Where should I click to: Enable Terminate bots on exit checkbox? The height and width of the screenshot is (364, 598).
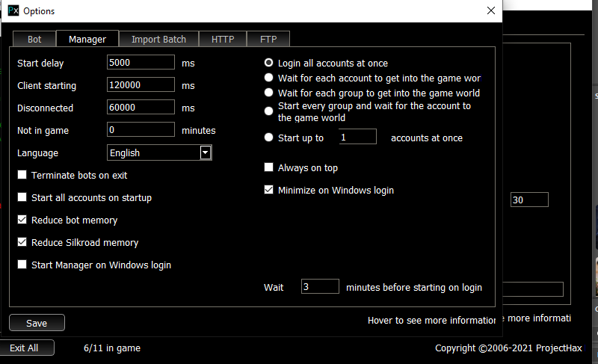pos(22,176)
